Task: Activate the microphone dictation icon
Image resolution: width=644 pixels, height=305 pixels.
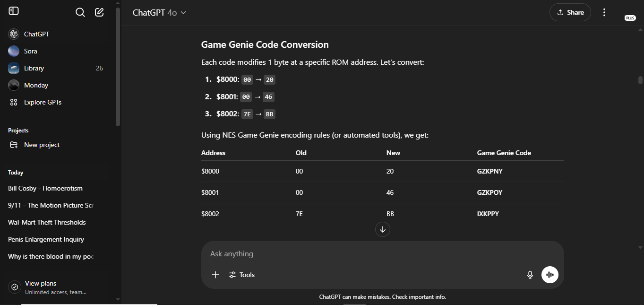Action: click(530, 275)
